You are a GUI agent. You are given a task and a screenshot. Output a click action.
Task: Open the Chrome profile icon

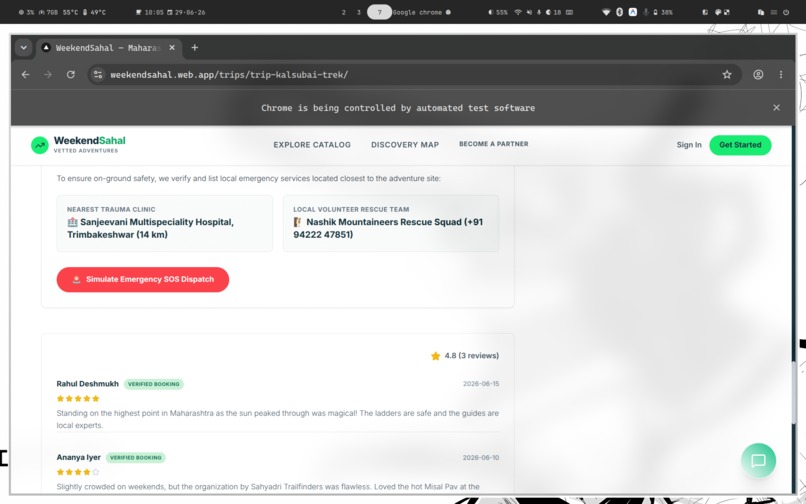click(758, 75)
